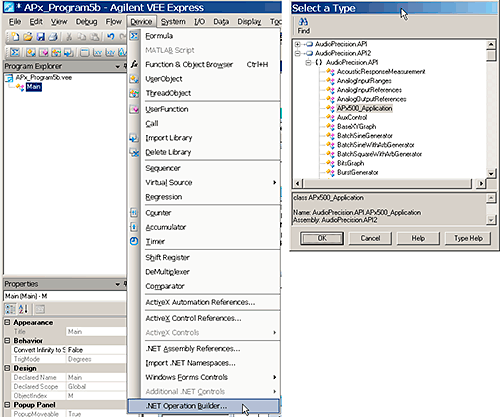Click the Open folder toolbar icon
This screenshot has height=417, width=500.
[28, 36]
